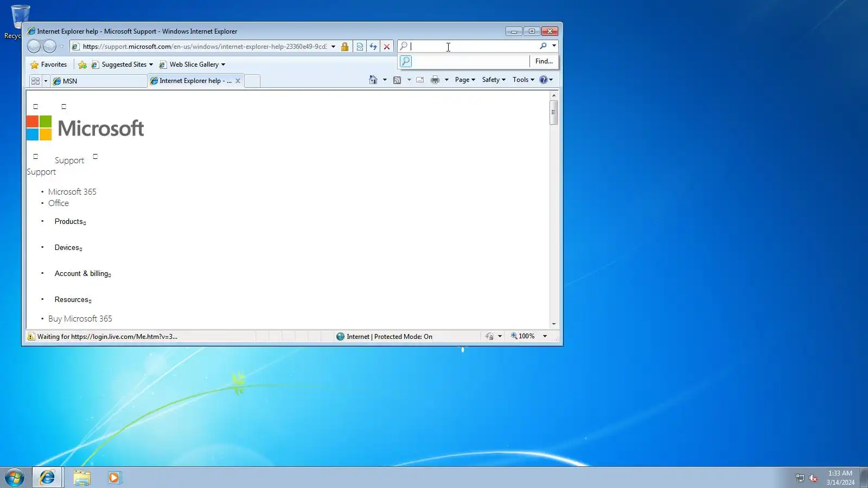Open the Web Slice Gallery item
868x488 pixels.
pyautogui.click(x=192, y=65)
